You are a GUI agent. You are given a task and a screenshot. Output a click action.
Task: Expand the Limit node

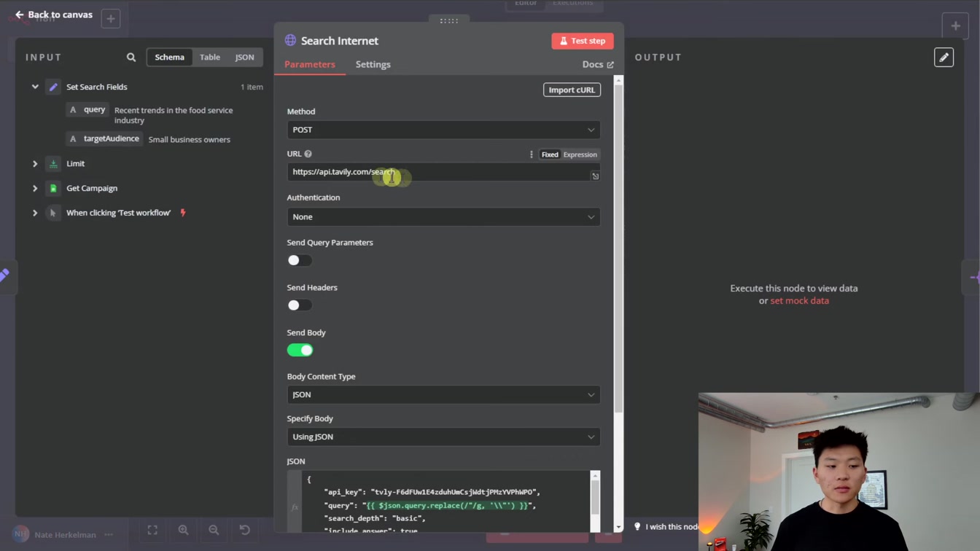coord(35,164)
